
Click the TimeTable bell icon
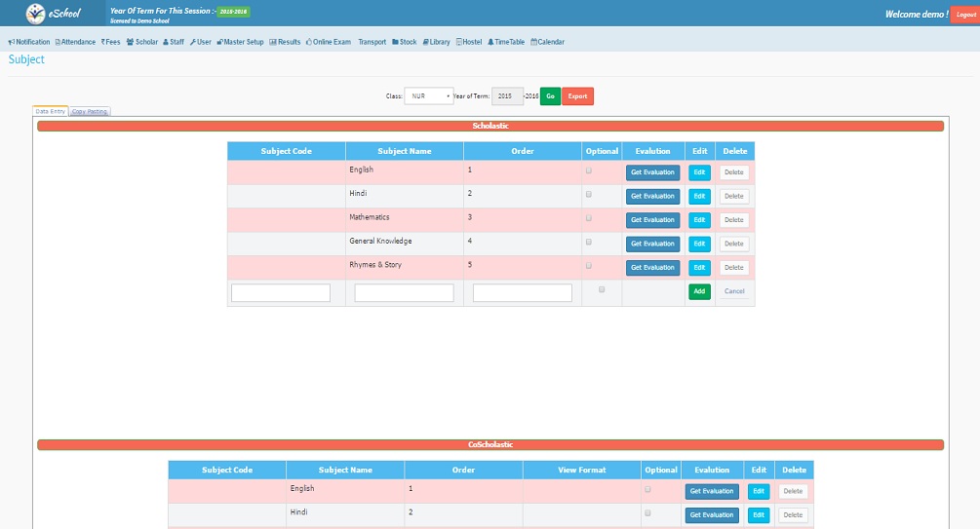click(490, 42)
